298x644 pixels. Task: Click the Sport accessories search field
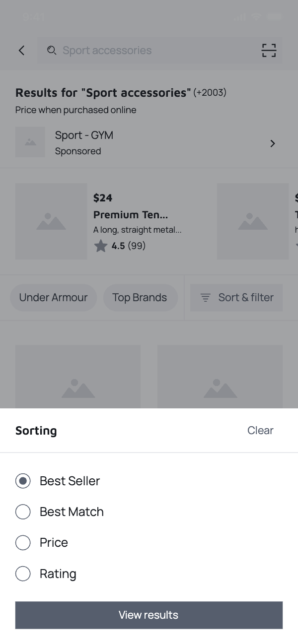(x=149, y=50)
